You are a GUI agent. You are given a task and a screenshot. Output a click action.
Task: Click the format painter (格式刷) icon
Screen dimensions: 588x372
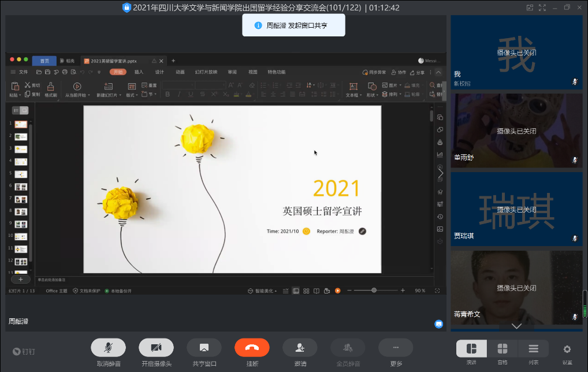(50, 87)
